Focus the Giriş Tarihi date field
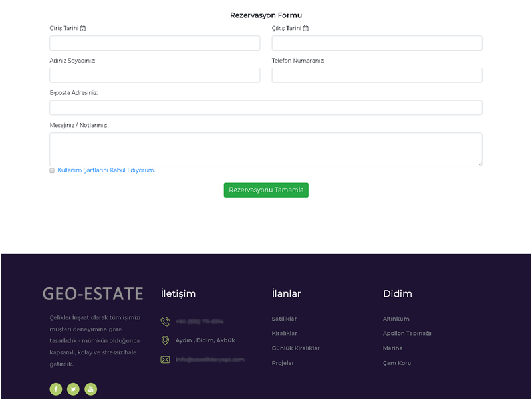The height and width of the screenshot is (399, 532). tap(154, 43)
